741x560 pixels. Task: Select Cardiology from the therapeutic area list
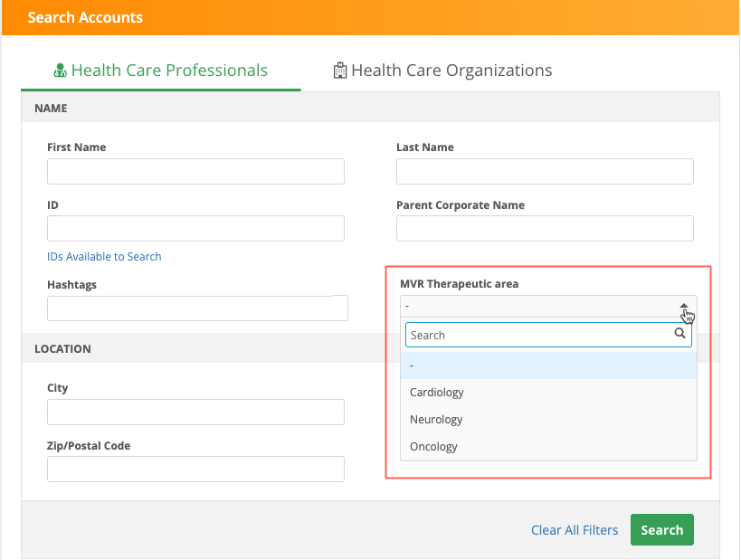(x=437, y=393)
